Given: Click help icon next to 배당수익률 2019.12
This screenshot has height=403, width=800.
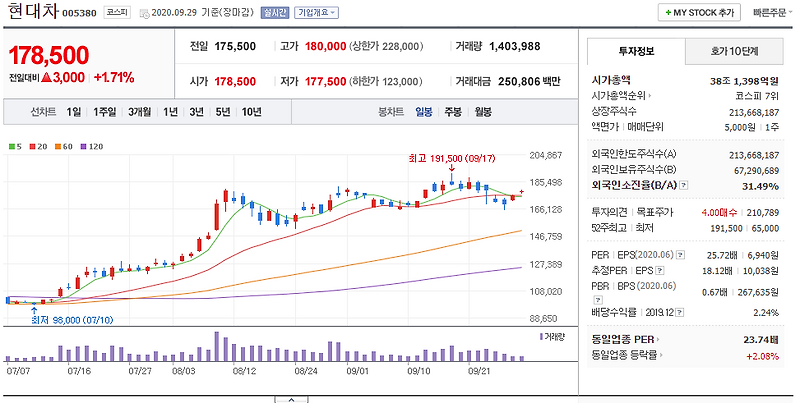Looking at the screenshot, I should (681, 312).
